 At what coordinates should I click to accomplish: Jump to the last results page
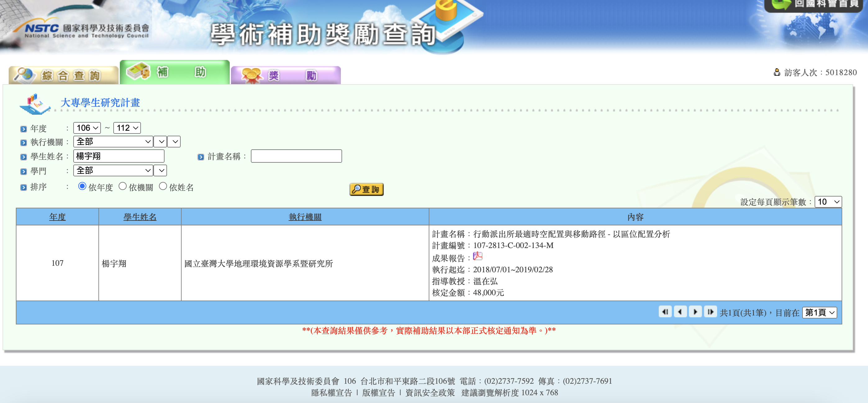710,312
